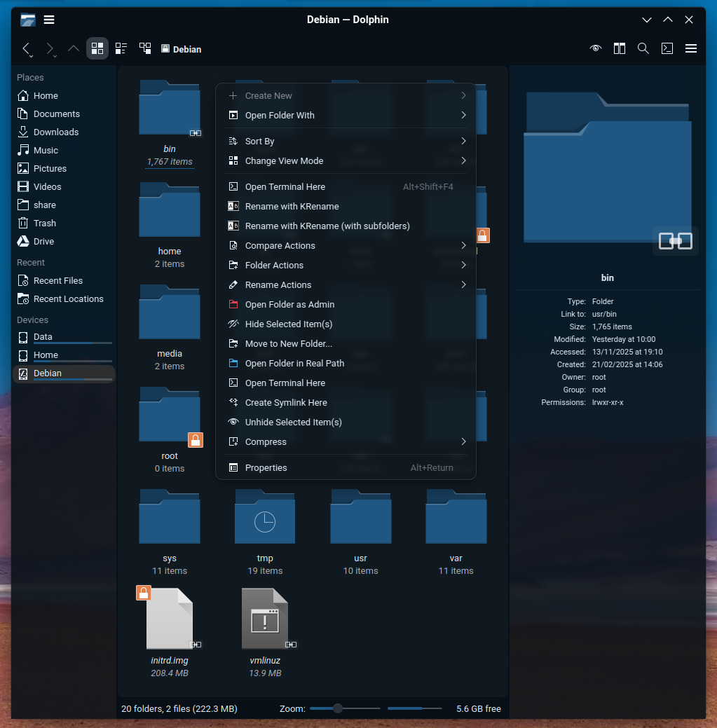Toggle the embedded terminal panel button
The height and width of the screenshot is (728, 717).
(x=667, y=48)
